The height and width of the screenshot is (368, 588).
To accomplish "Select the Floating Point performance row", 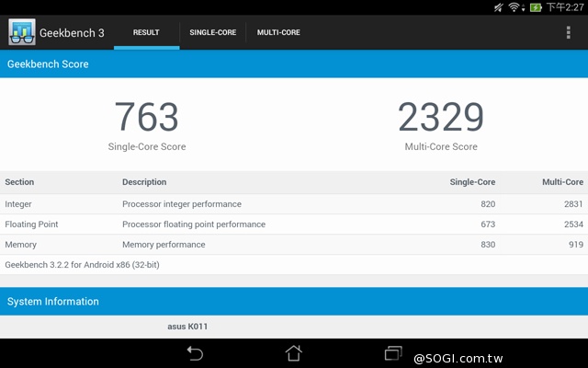I will pos(294,224).
